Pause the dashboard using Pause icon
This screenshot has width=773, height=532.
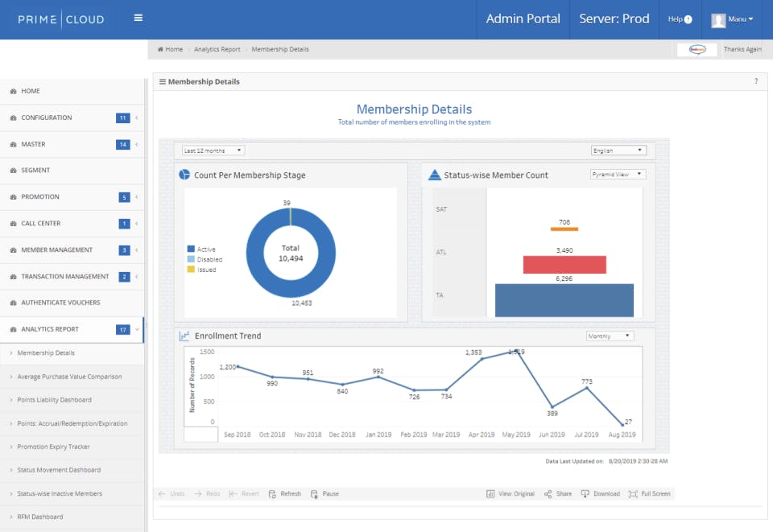coord(314,493)
